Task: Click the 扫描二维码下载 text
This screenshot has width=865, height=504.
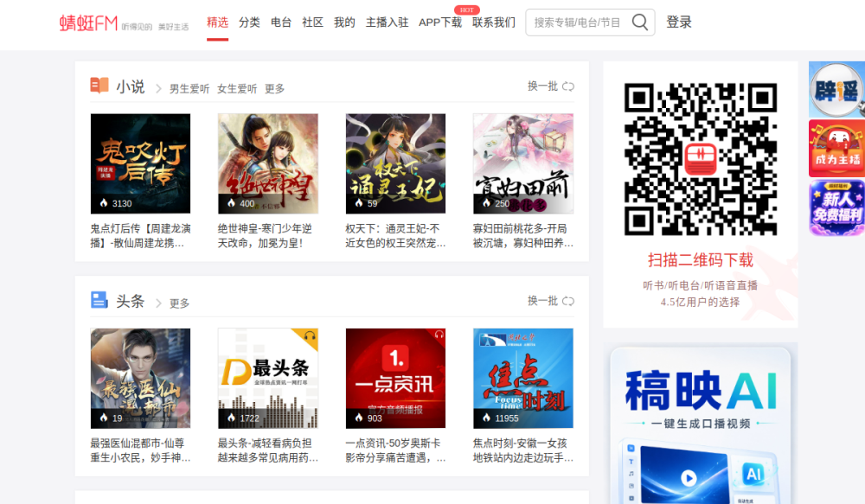Action: [x=701, y=259]
